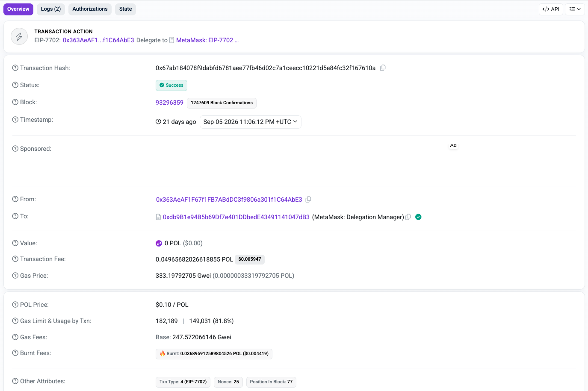Screen dimensions: 588x391
Task: Click help icon beside Transaction Fee label
Action: (15, 259)
